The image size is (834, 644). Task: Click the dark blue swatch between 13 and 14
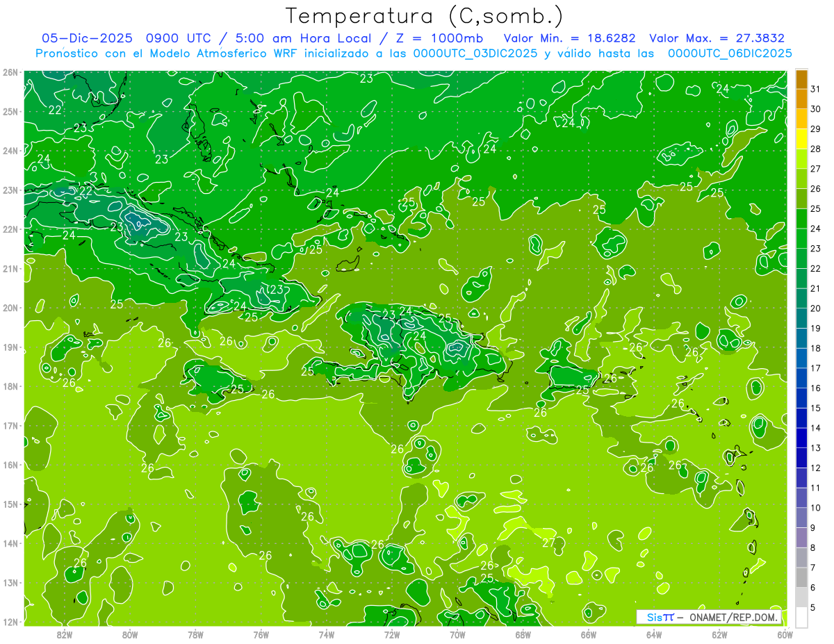point(801,438)
